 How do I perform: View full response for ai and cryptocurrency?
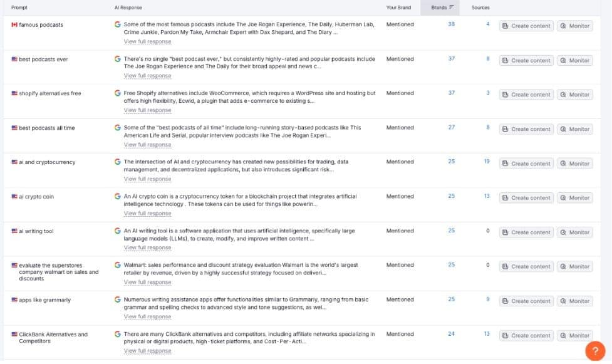coord(148,179)
